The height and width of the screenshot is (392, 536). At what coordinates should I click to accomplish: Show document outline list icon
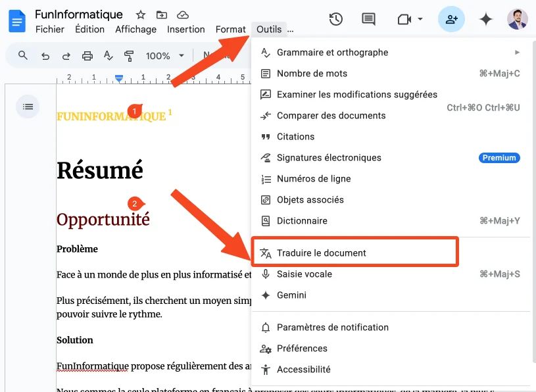pyautogui.click(x=28, y=107)
